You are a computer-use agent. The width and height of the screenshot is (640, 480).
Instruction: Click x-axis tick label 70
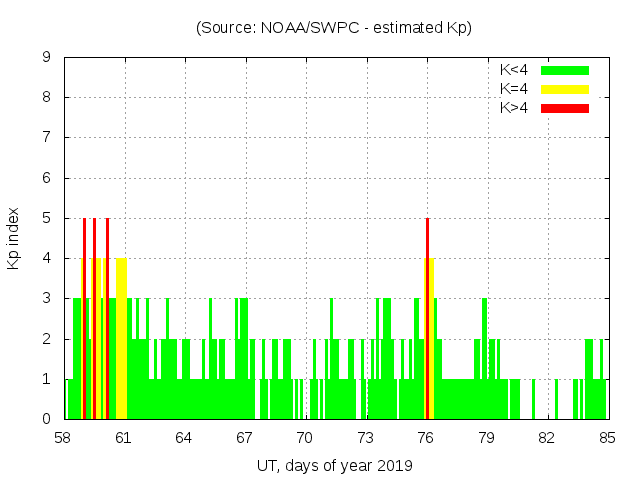point(305,438)
